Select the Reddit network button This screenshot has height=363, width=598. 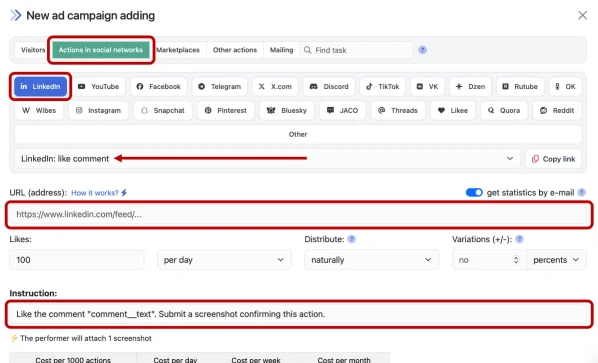[x=557, y=111]
